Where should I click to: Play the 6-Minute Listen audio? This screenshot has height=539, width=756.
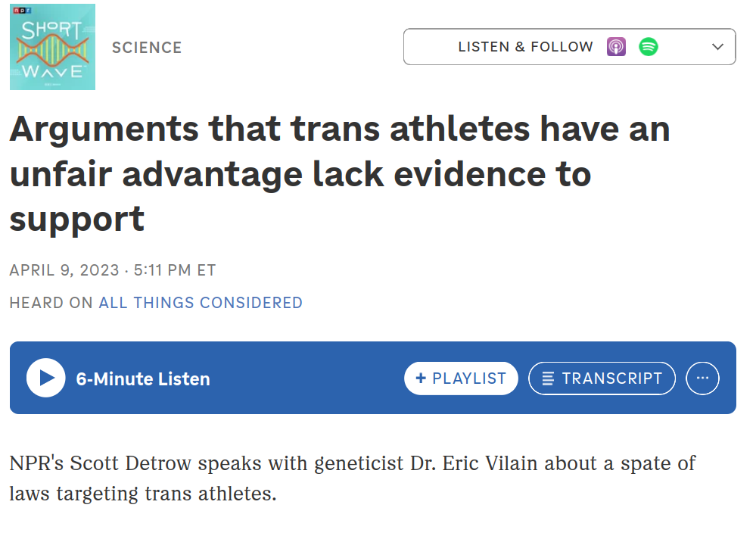point(46,378)
